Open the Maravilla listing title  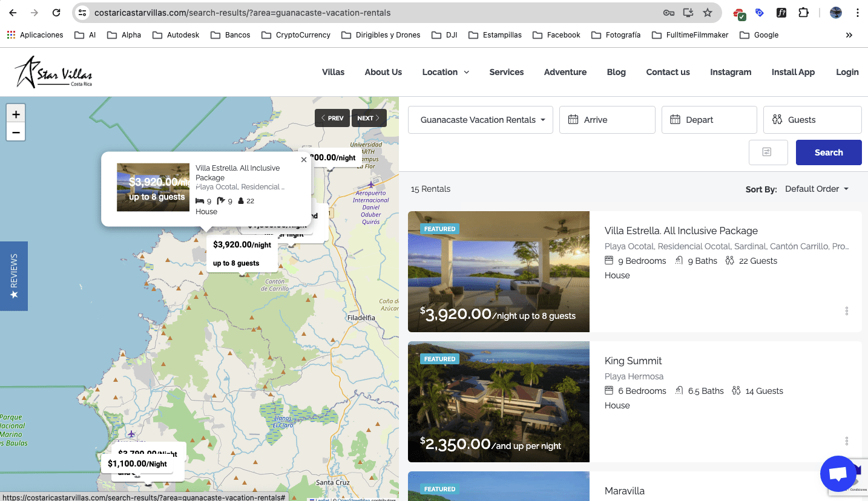click(x=625, y=491)
